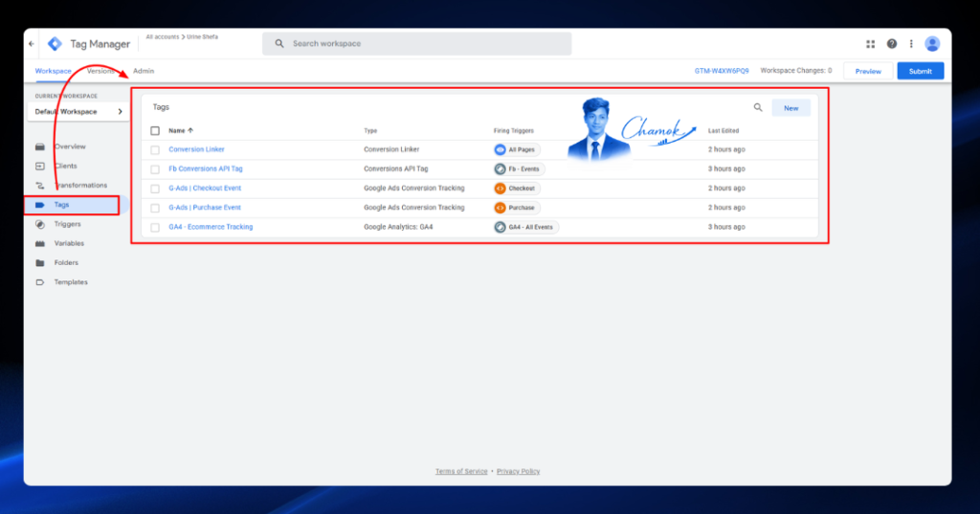The height and width of the screenshot is (514, 980).
Task: Toggle the select-all tags checkbox
Action: tap(155, 131)
